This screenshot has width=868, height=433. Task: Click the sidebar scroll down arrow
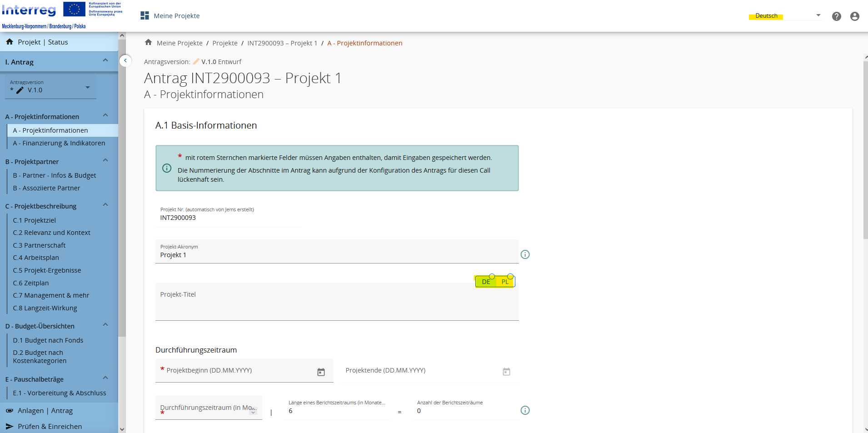(122, 429)
